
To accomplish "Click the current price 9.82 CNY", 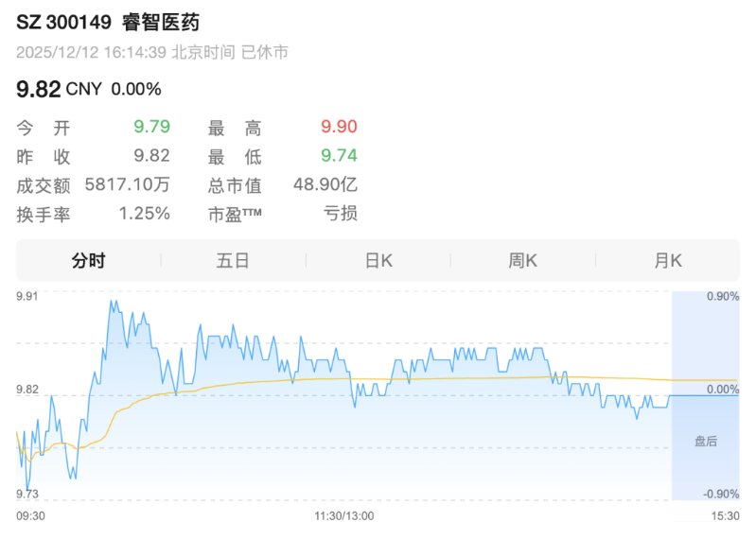I will click(58, 90).
